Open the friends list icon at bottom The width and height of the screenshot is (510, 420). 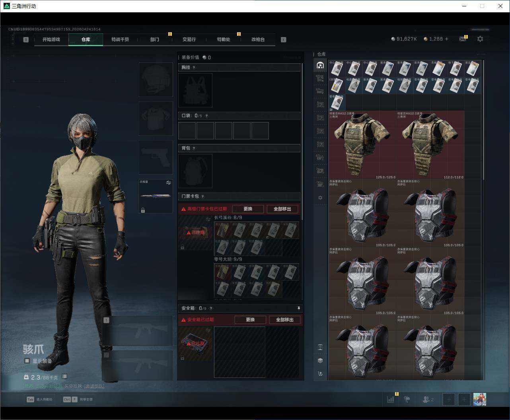click(x=428, y=399)
